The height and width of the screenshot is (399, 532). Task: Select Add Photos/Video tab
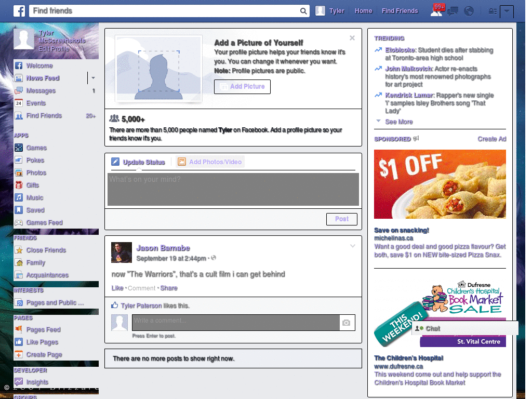click(x=210, y=162)
